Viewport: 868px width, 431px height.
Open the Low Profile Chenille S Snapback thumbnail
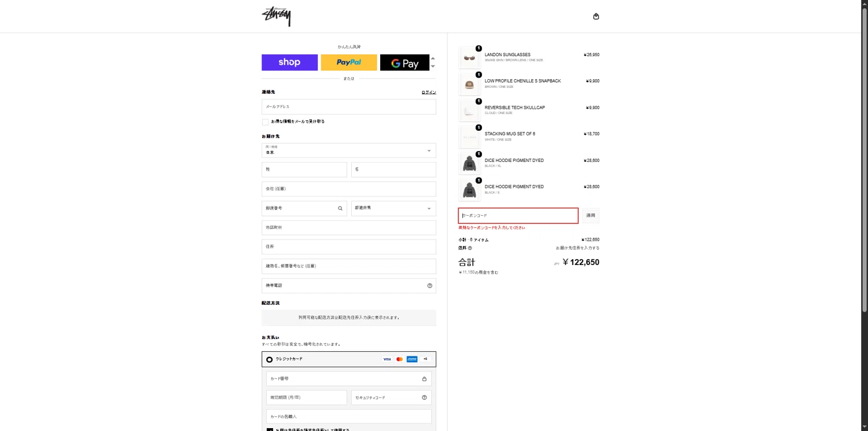(x=469, y=84)
